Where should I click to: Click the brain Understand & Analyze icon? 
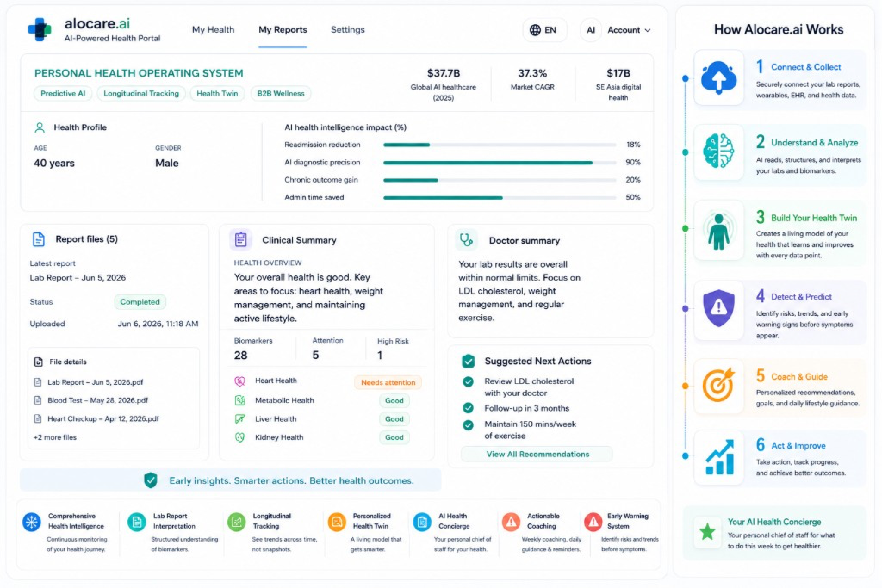coord(718,151)
